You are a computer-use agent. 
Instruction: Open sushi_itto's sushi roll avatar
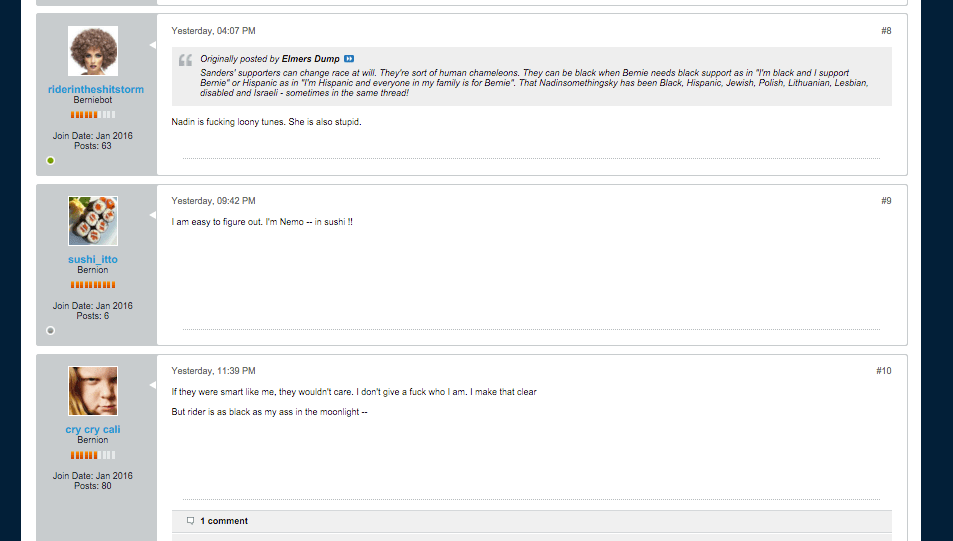tap(93, 221)
